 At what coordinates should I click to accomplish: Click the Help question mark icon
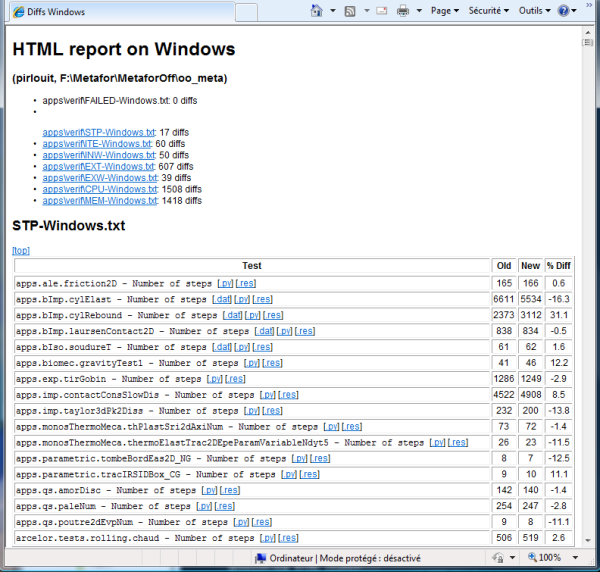tap(564, 11)
